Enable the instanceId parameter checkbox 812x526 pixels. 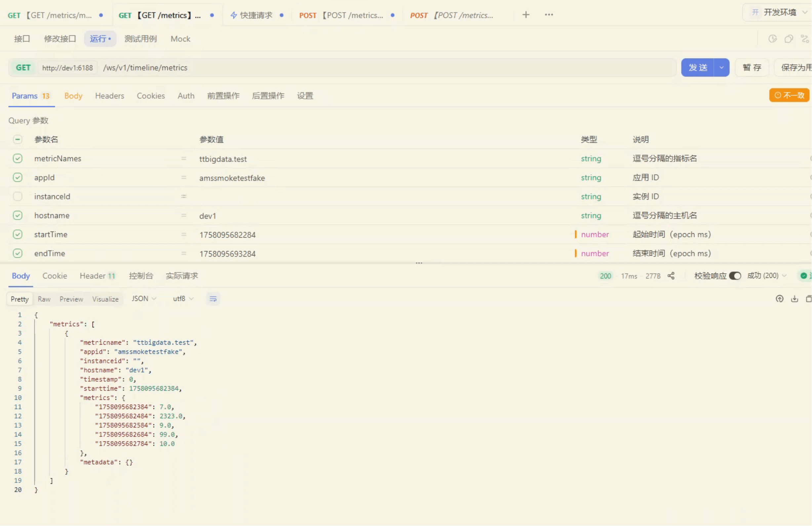point(18,196)
